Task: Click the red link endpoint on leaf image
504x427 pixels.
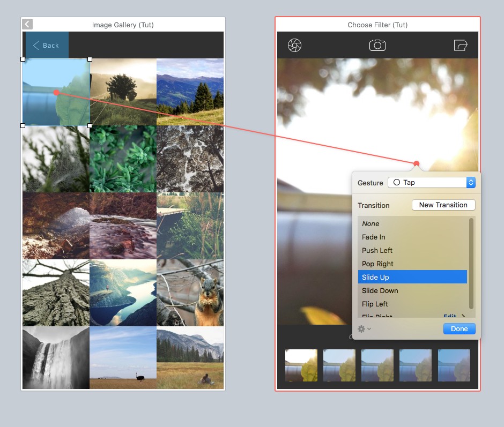Action: (x=56, y=93)
